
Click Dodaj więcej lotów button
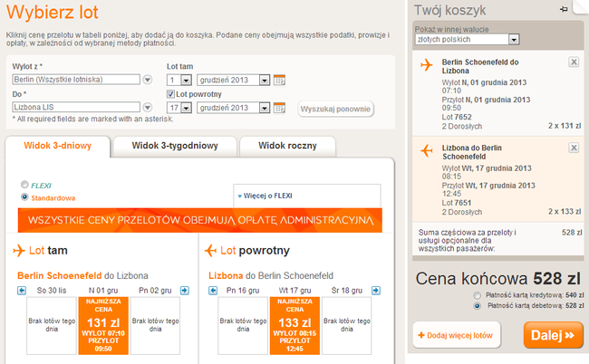pos(457,335)
